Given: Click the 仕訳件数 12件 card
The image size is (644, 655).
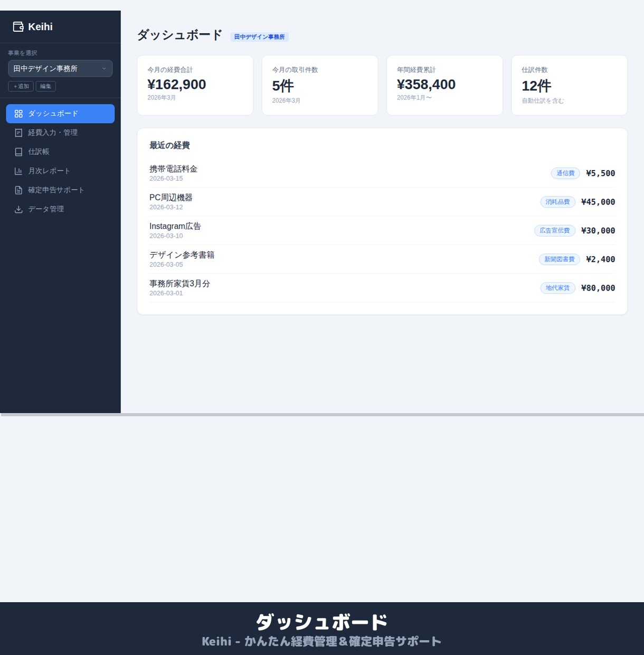Looking at the screenshot, I should pyautogui.click(x=569, y=85).
